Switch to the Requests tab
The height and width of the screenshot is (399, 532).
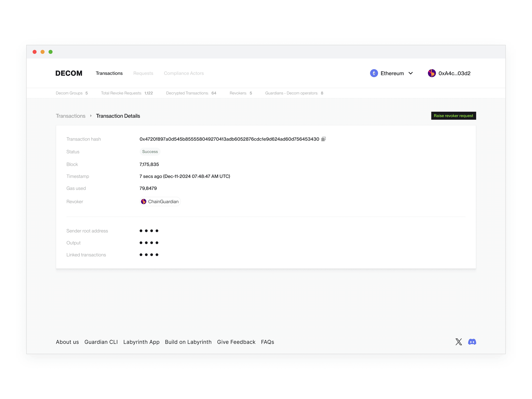143,73
